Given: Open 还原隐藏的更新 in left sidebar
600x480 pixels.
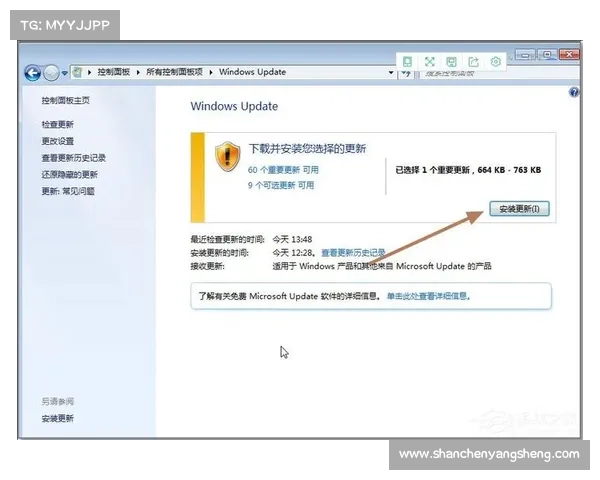Looking at the screenshot, I should pos(69,175).
